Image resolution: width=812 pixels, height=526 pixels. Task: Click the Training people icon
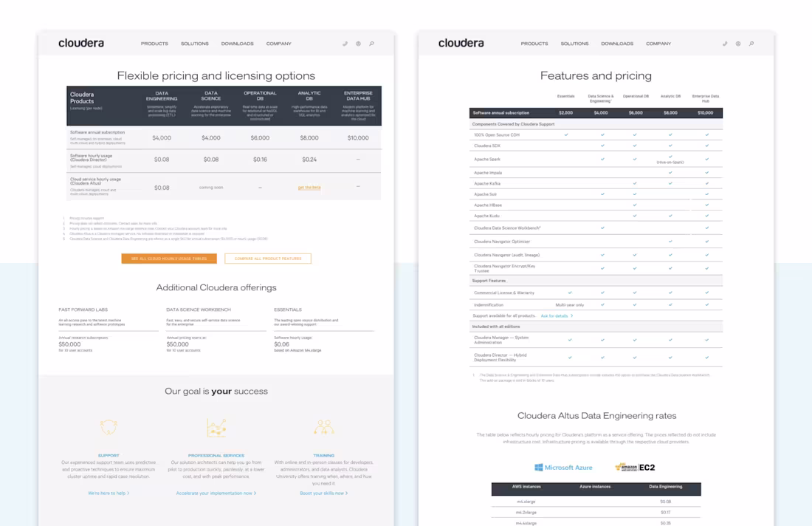point(325,427)
